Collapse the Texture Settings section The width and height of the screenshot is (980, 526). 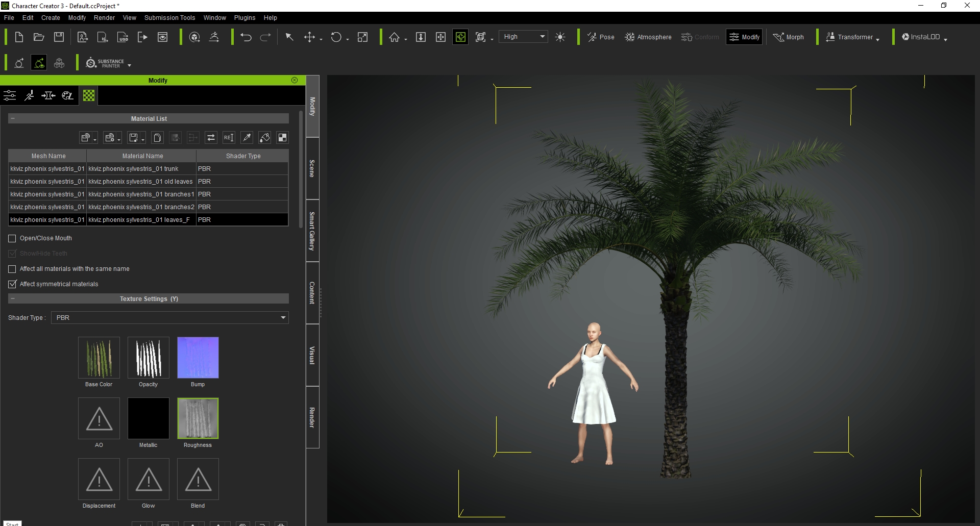click(13, 298)
